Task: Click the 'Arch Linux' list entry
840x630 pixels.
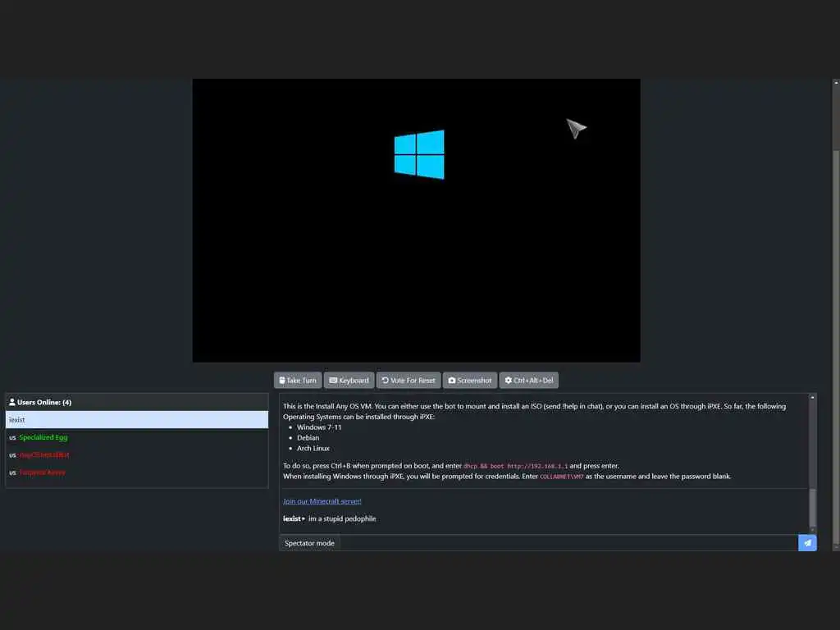Action: tap(313, 449)
